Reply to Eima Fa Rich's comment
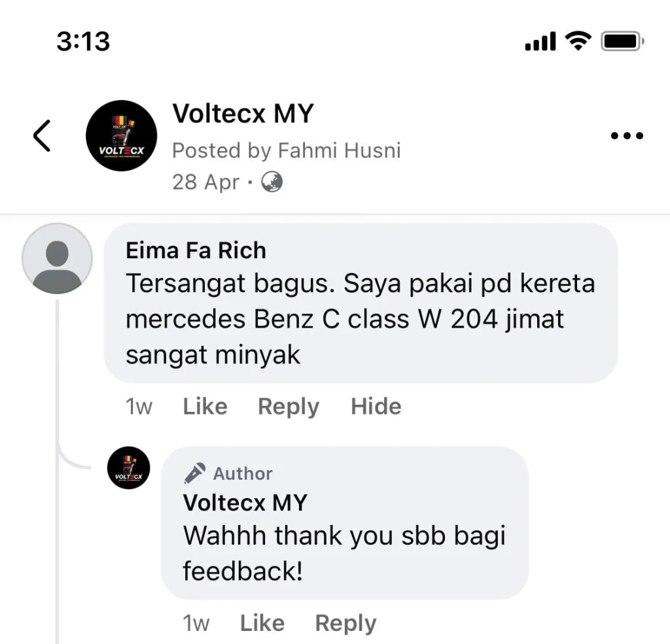The height and width of the screenshot is (644, 670). click(289, 407)
